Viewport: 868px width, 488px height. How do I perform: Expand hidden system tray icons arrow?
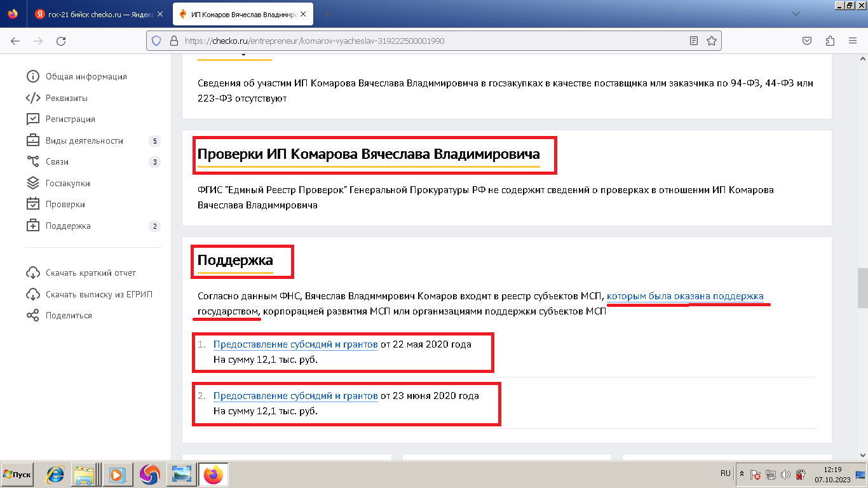click(x=742, y=474)
